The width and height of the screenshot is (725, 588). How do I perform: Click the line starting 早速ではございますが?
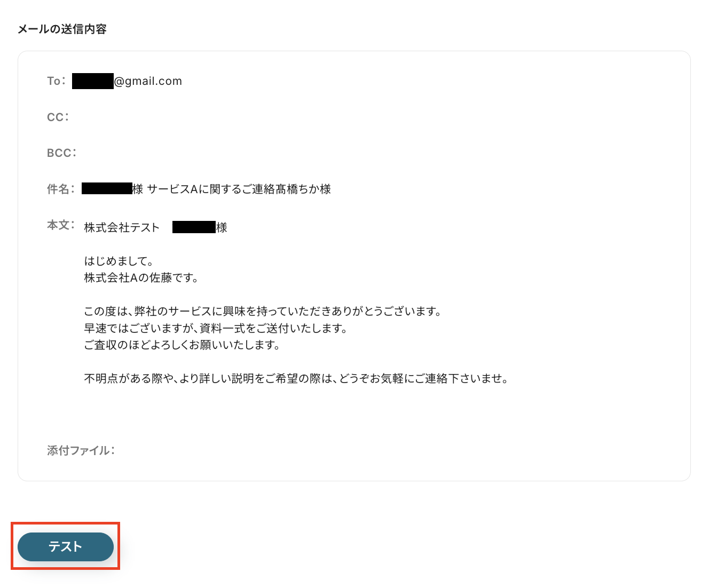[216, 328]
